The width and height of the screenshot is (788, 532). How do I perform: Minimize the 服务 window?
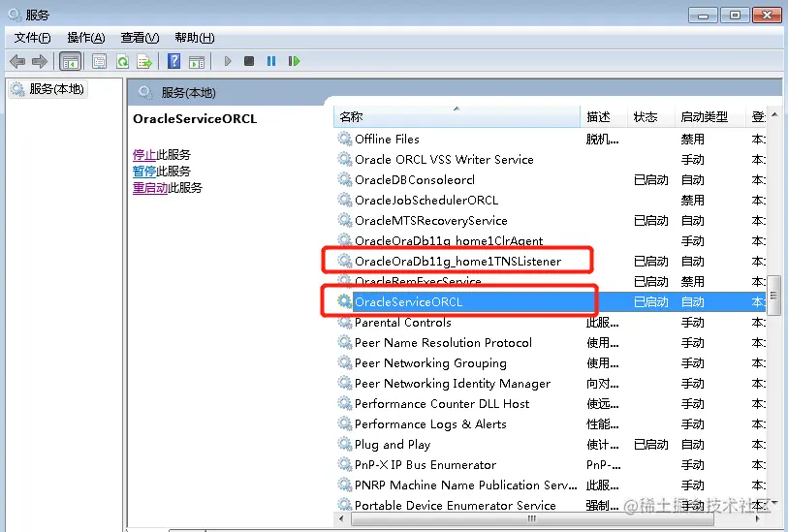[x=703, y=16]
